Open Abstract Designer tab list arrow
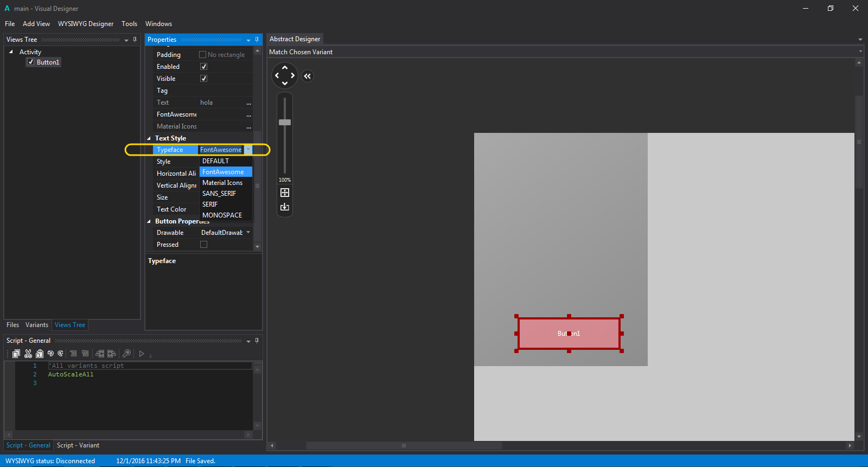Screen dimensions: 868x467 point(860,40)
